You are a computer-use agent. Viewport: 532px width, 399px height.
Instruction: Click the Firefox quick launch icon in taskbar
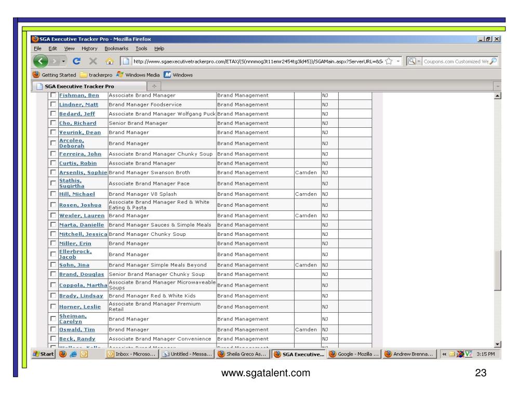pyautogui.click(x=63, y=354)
